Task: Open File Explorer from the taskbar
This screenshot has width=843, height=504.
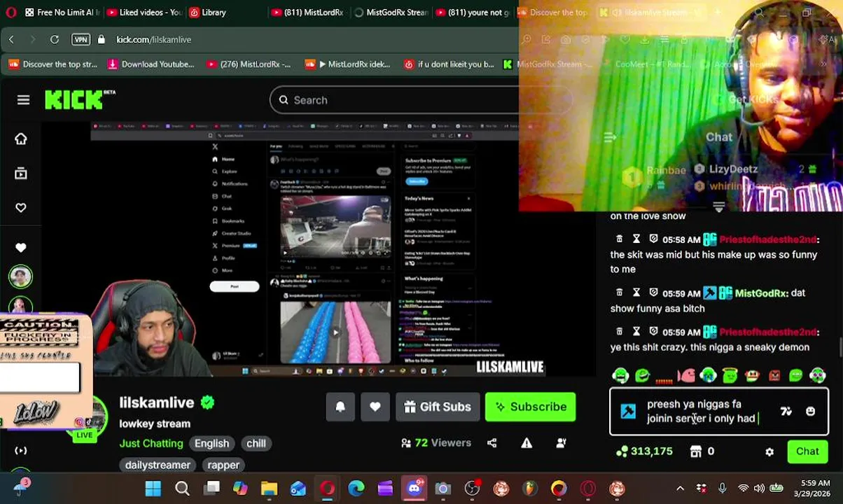Action: (x=270, y=488)
